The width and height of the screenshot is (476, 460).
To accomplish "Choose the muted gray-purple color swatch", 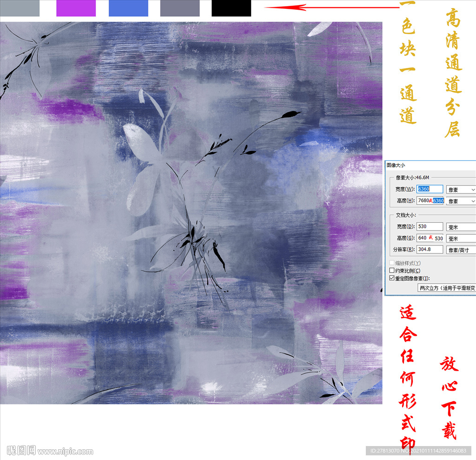I will (180, 8).
